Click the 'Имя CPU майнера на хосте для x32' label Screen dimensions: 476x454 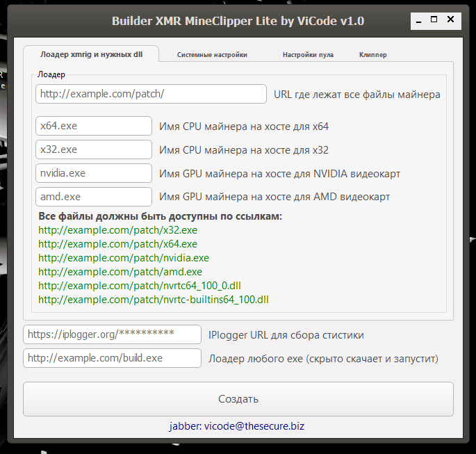[244, 150]
